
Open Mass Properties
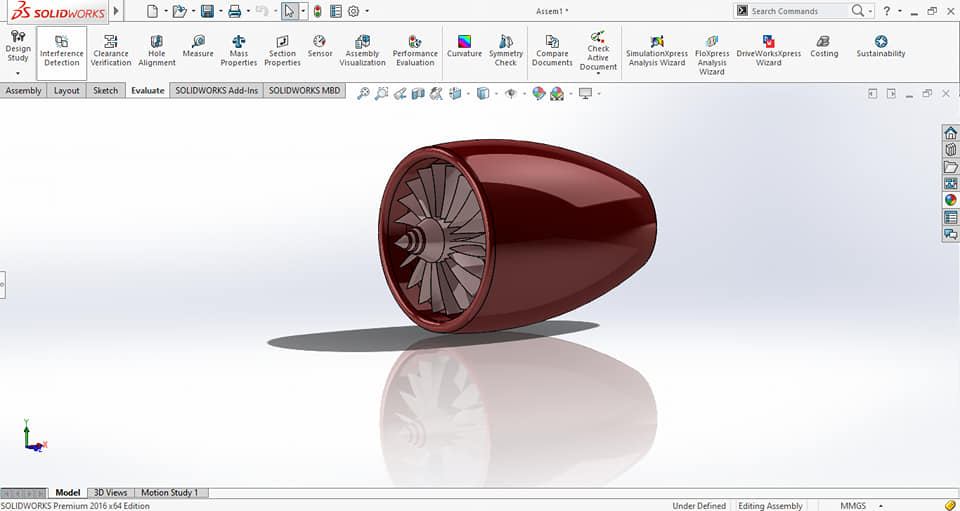[x=239, y=50]
